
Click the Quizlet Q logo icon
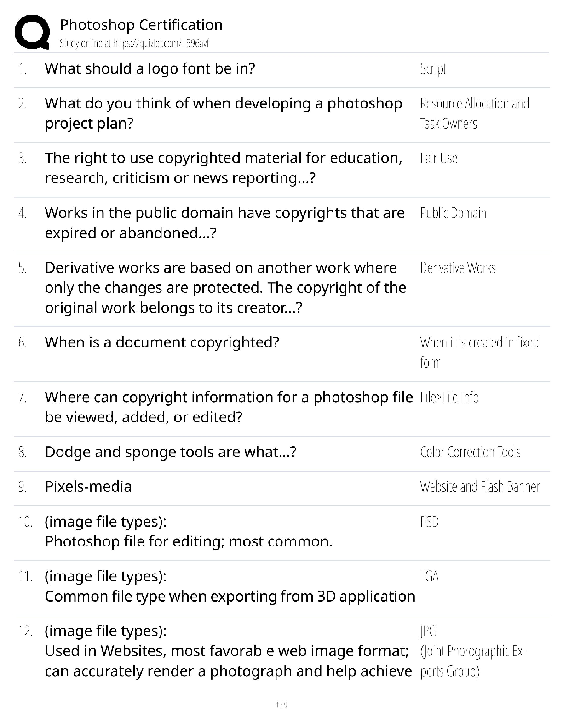[32, 32]
